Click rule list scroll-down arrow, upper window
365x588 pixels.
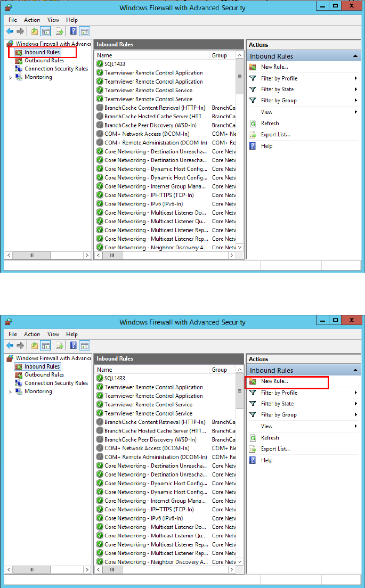point(240,248)
